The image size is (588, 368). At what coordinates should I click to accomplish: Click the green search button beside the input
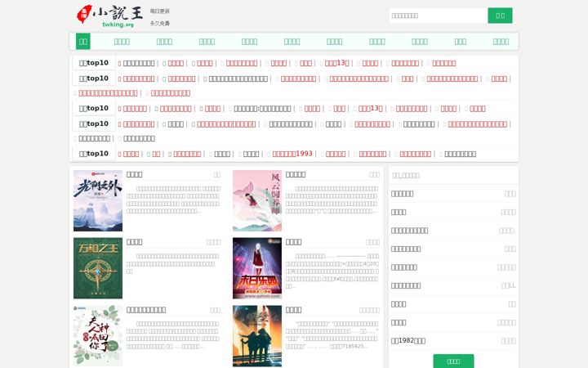tap(500, 16)
